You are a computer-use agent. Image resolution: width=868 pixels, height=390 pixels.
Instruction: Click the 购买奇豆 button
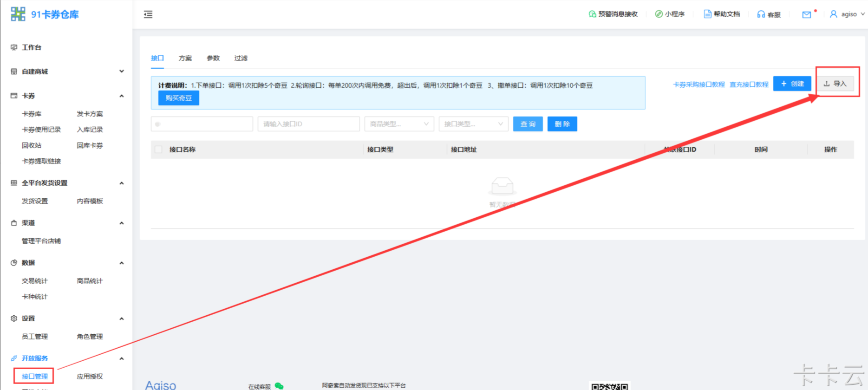tap(179, 98)
